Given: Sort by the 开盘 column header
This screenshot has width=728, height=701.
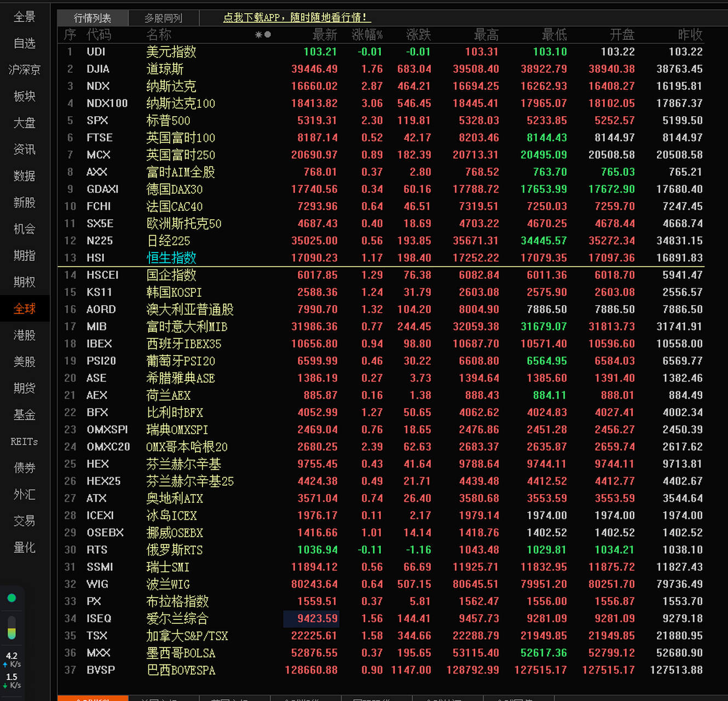Looking at the screenshot, I should pyautogui.click(x=622, y=35).
